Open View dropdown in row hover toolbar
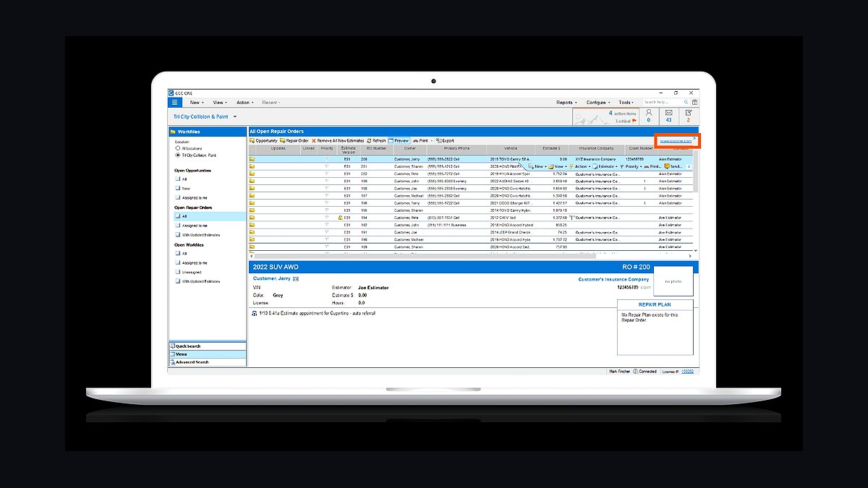 [x=558, y=166]
